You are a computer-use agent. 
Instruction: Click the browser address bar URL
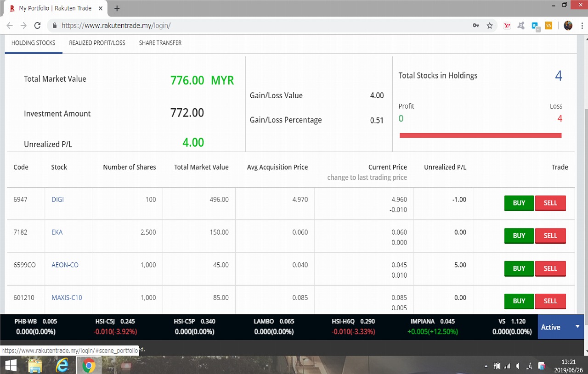click(116, 26)
